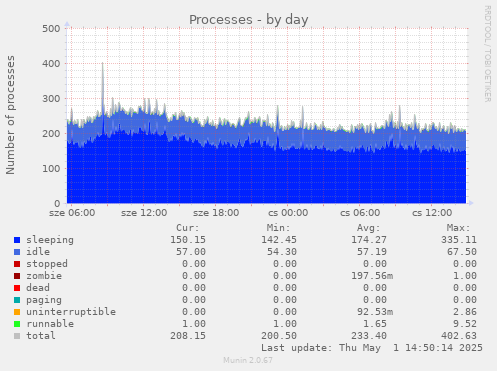Click idle current value 57.00
497x371 pixels.
(191, 252)
